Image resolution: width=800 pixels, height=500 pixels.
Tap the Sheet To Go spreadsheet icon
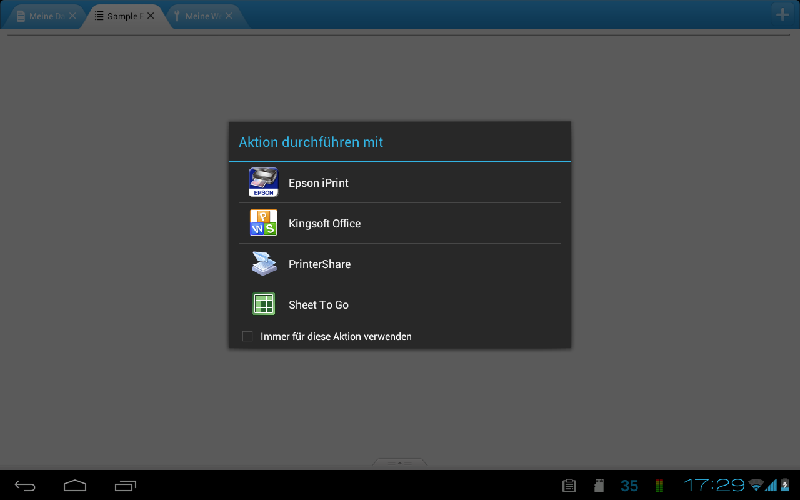click(x=263, y=304)
